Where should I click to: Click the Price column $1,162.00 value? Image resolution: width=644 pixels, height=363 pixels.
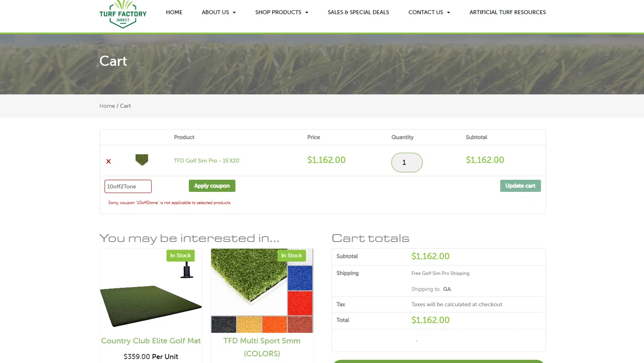click(326, 160)
